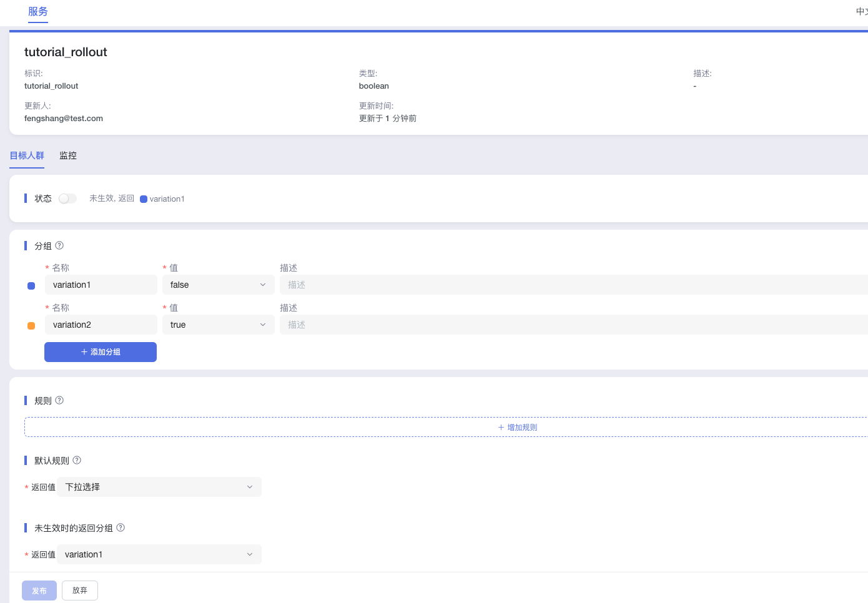Expand 默认规则 返回值 下拉选择 dropdown
The image size is (868, 603).
[x=159, y=487]
